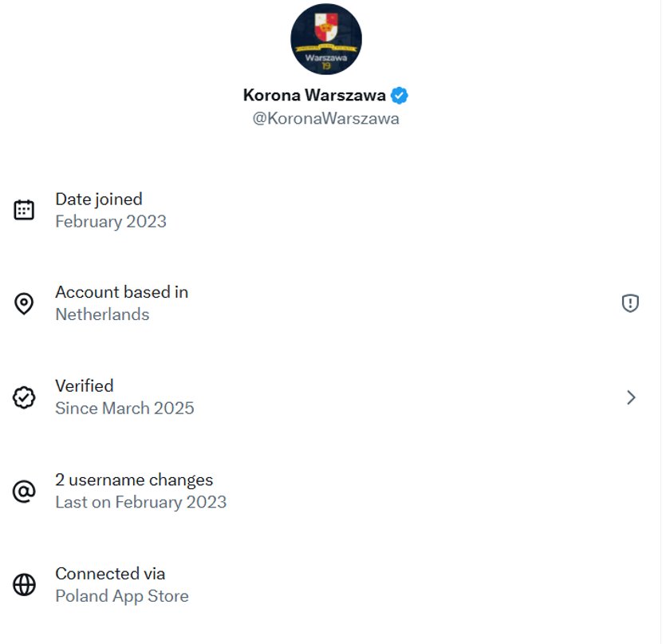Click the Verified checkmark badge icon

pos(25,397)
